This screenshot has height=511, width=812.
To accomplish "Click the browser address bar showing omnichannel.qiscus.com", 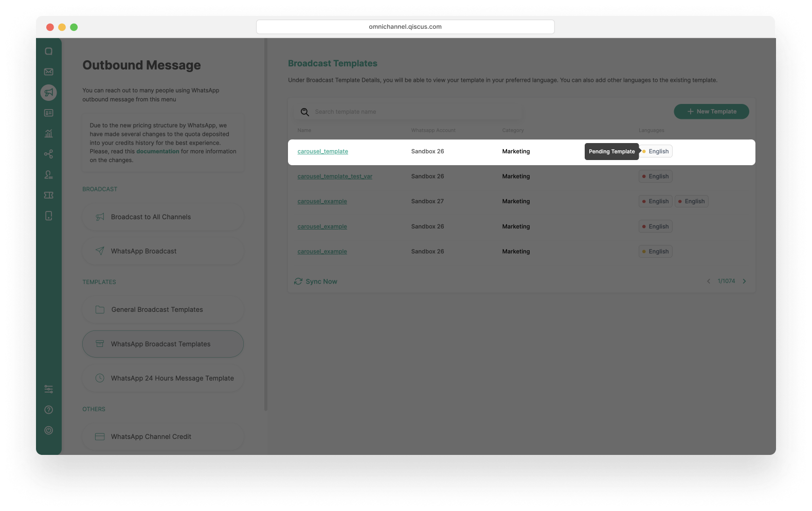I will (x=405, y=27).
